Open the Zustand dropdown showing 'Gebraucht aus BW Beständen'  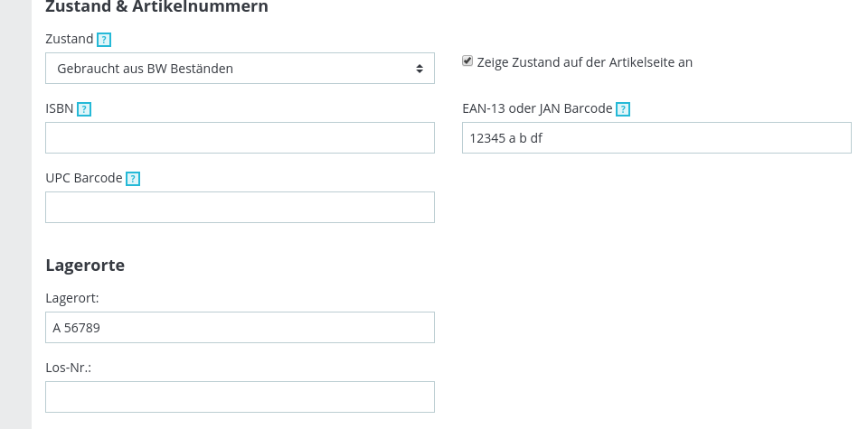pyautogui.click(x=240, y=69)
